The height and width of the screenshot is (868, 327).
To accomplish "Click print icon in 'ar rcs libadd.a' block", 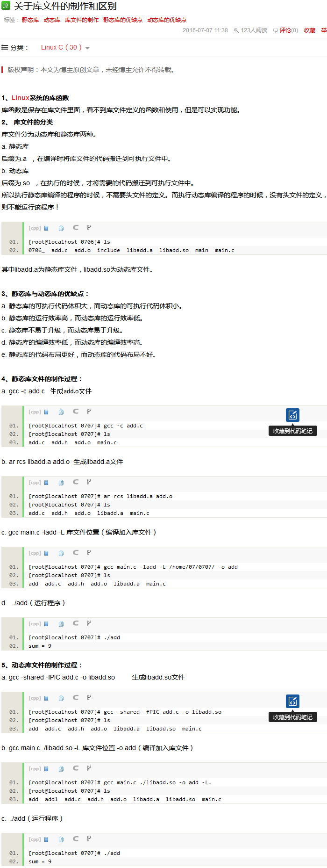I will [x=75, y=482].
